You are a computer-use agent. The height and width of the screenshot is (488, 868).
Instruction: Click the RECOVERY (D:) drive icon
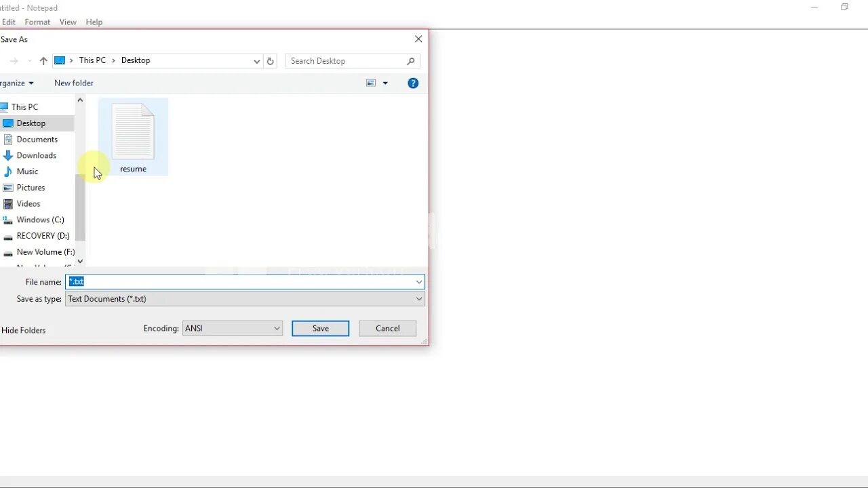click(8, 237)
